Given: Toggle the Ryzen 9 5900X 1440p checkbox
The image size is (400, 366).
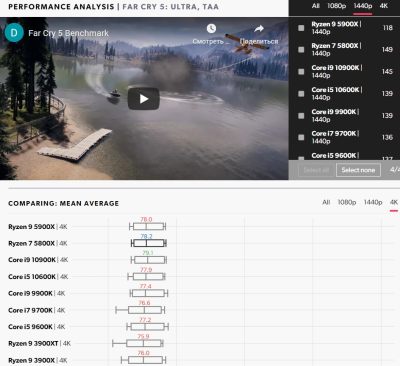Looking at the screenshot, I should click(x=301, y=28).
